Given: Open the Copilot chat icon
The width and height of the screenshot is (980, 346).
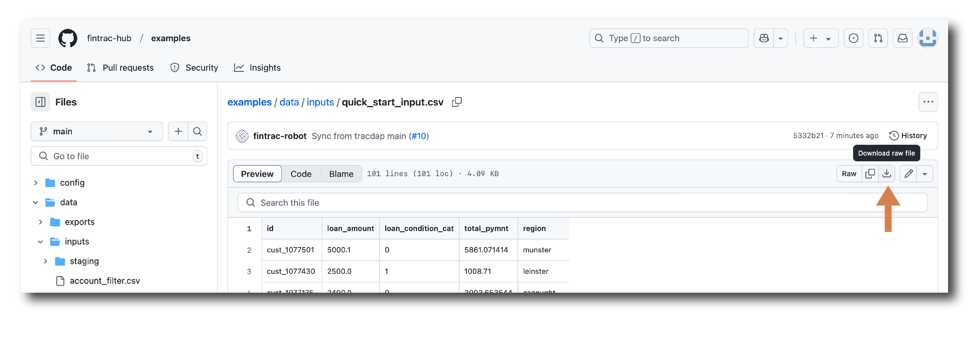Looking at the screenshot, I should point(764,38).
